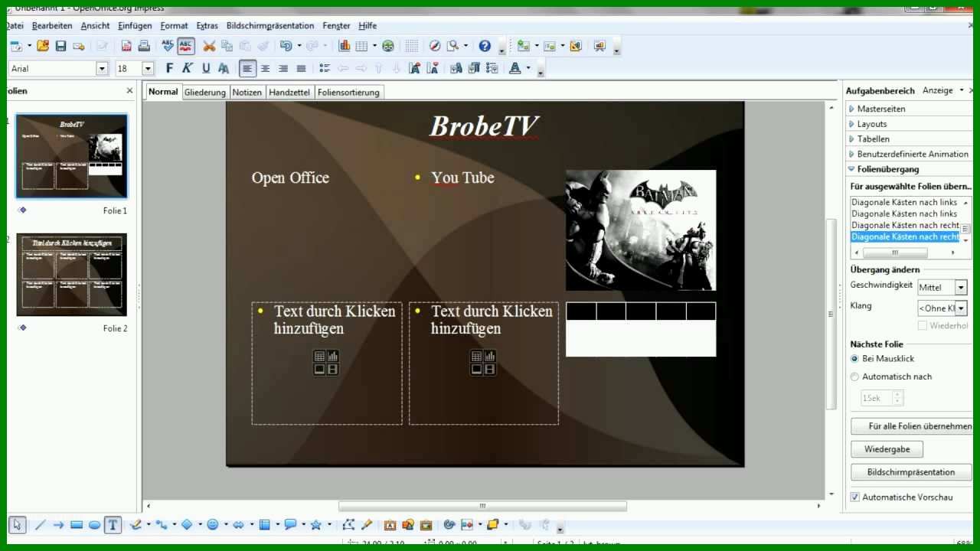Open the Einfügen menu
This screenshot has width=980, height=551.
point(135,25)
